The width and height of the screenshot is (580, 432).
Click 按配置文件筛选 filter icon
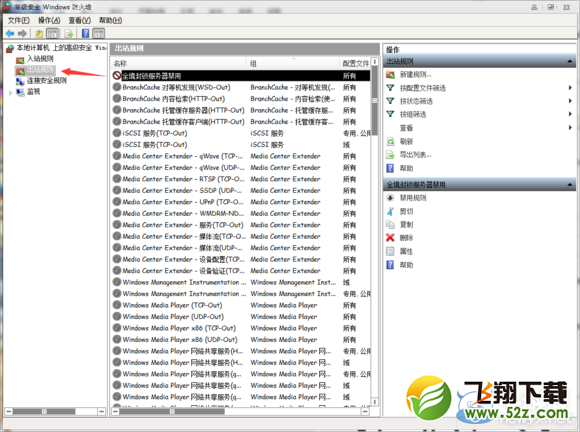pyautogui.click(x=390, y=88)
